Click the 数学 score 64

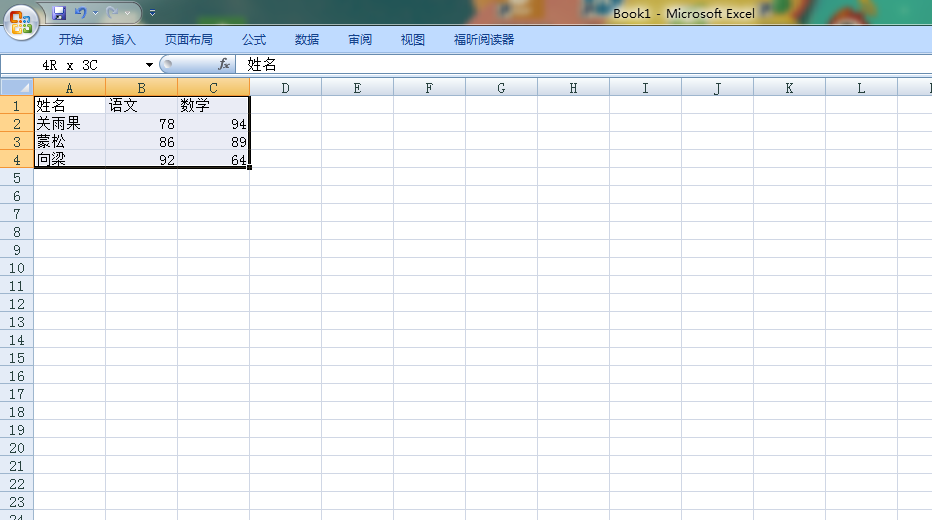coord(213,160)
